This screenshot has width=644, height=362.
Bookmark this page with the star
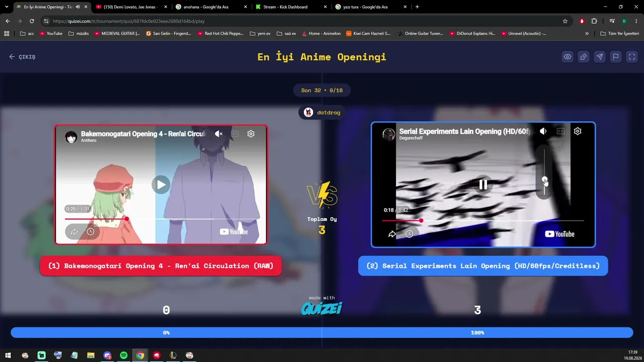(x=565, y=21)
